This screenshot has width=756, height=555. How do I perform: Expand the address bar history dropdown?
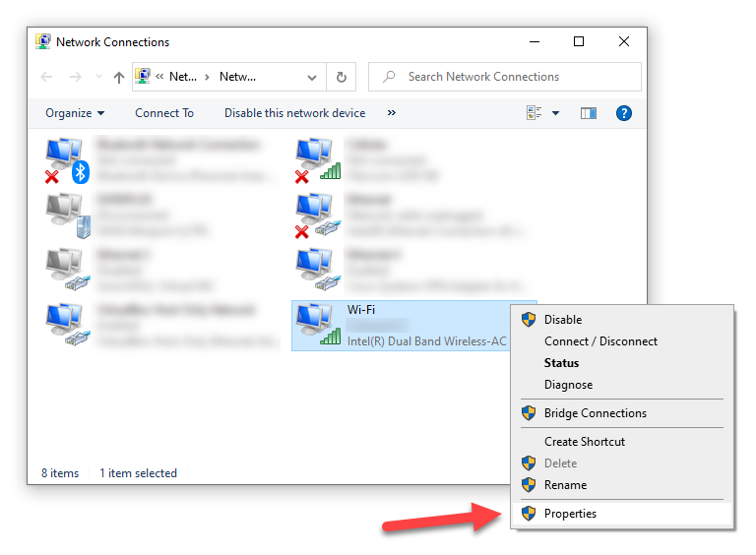pos(312,77)
